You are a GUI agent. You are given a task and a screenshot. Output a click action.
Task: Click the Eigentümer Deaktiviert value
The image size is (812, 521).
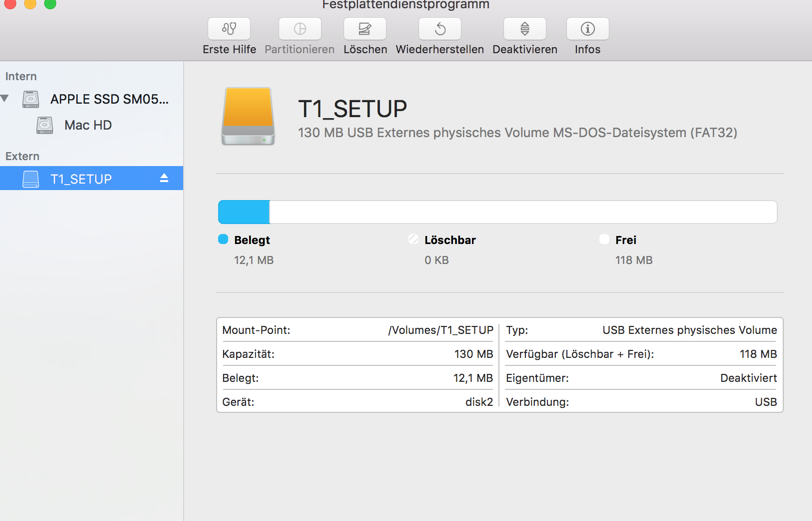749,378
